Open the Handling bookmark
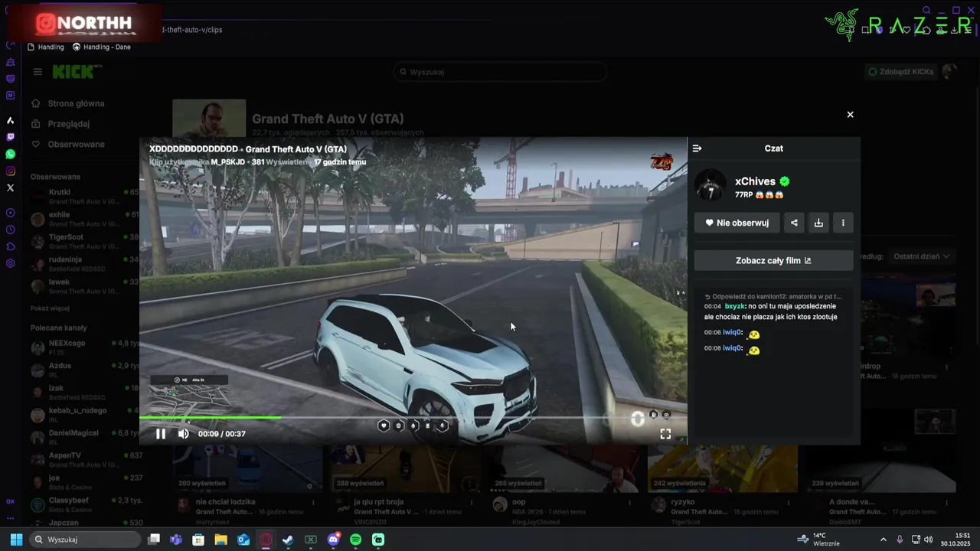The image size is (980, 551). point(46,47)
